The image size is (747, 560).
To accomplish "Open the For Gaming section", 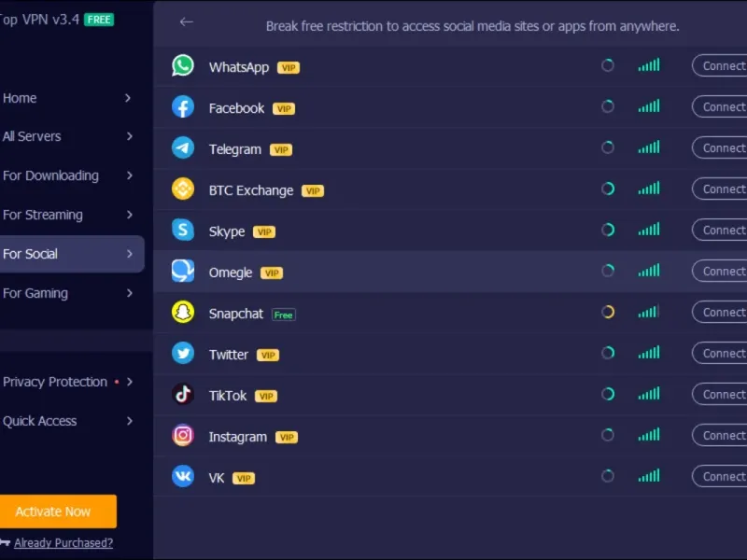I will pyautogui.click(x=35, y=293).
